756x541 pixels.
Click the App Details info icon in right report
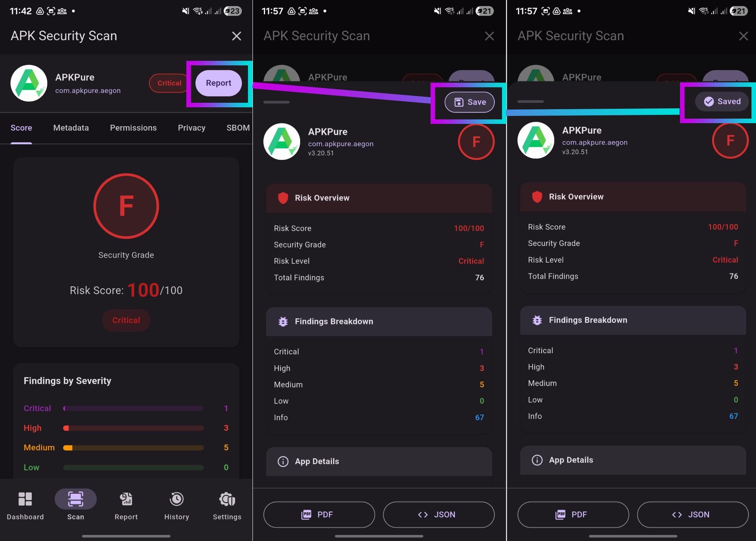point(537,460)
